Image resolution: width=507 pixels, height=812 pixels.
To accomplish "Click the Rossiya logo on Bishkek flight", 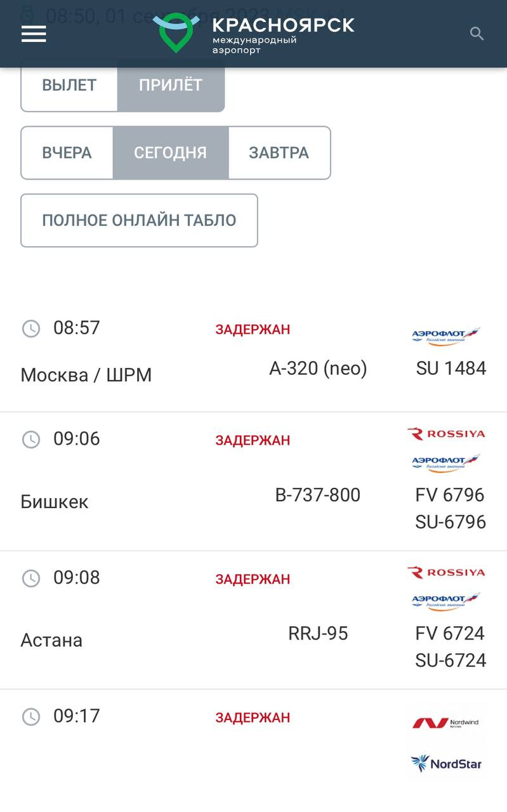I will tap(446, 434).
